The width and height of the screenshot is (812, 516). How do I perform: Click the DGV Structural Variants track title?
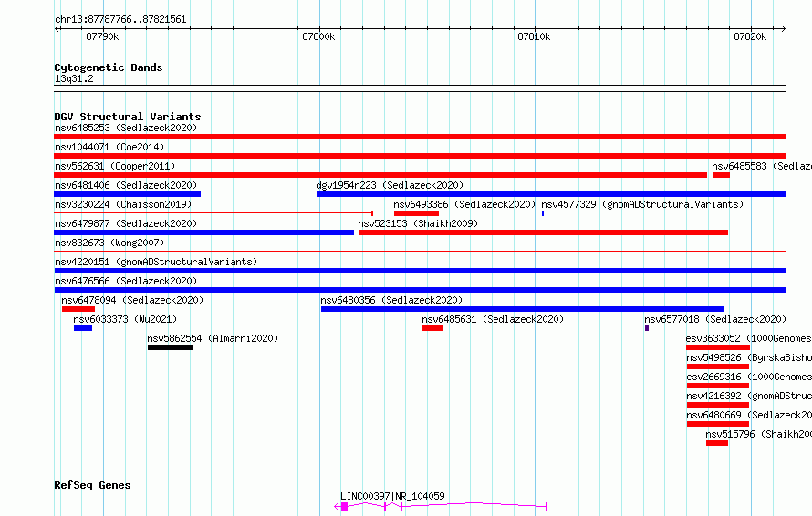tap(128, 117)
